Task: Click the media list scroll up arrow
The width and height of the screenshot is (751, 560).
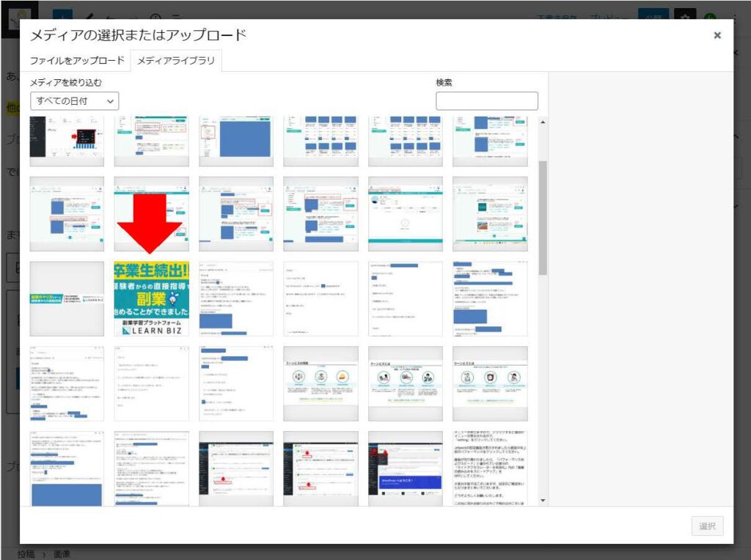Action: [x=543, y=122]
